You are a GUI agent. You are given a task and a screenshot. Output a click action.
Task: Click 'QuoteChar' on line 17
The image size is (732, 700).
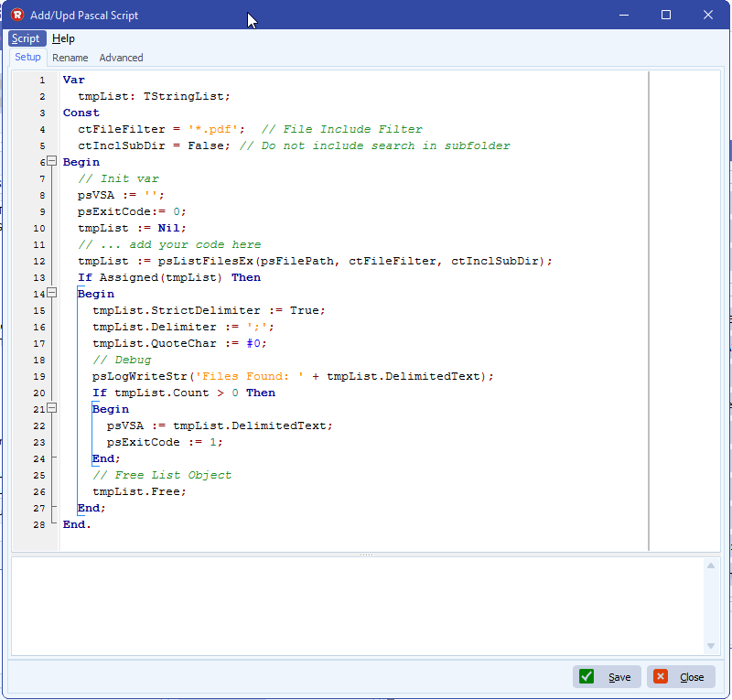tap(184, 343)
